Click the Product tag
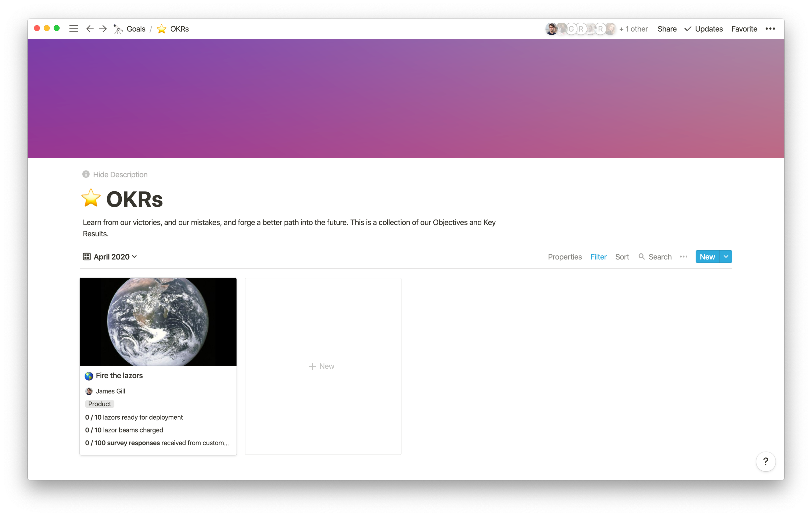 [99, 404]
